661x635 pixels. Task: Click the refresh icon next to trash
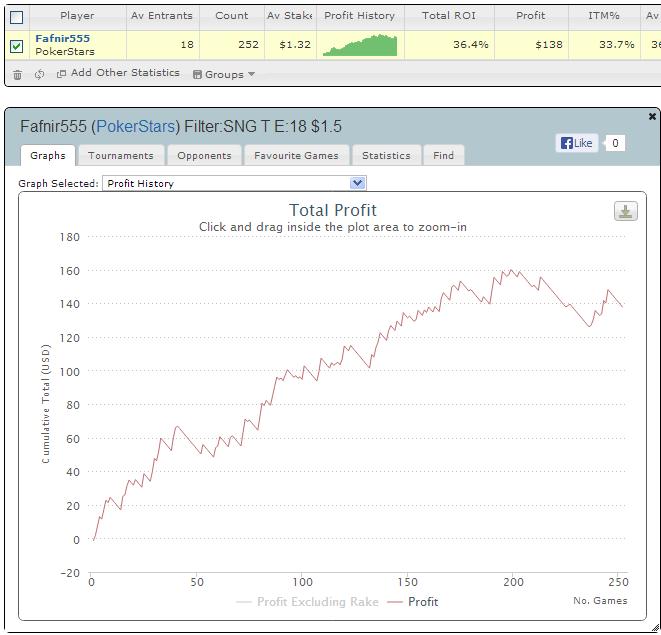39,74
